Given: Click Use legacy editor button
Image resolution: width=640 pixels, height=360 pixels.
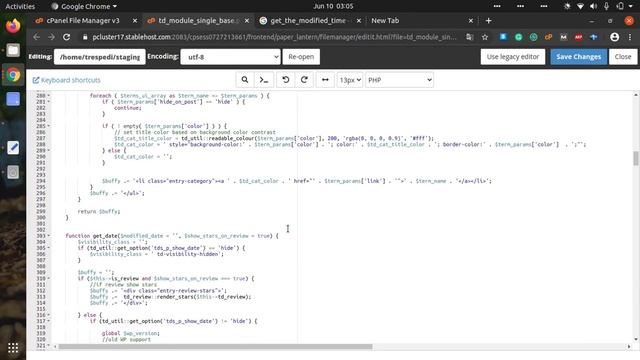Looking at the screenshot, I should (x=513, y=57).
